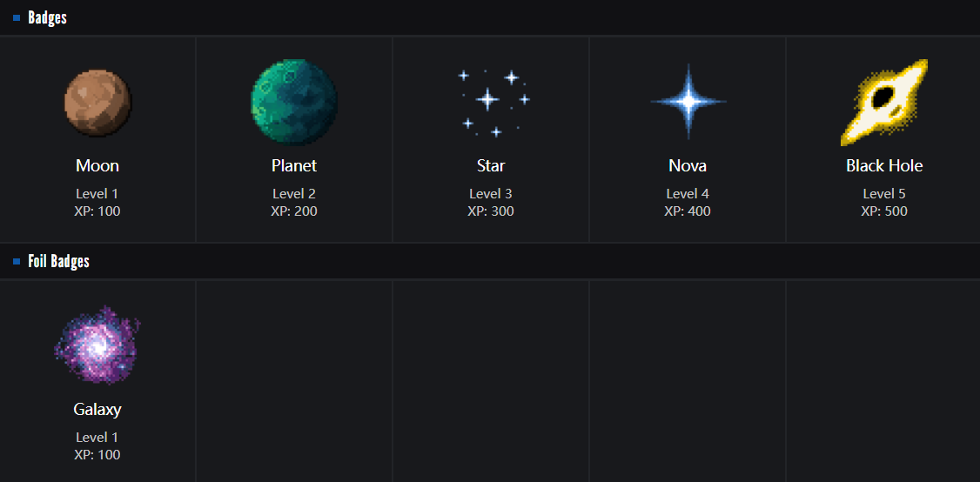The image size is (980, 482).
Task: Select the green Planet badge image
Action: [x=294, y=102]
